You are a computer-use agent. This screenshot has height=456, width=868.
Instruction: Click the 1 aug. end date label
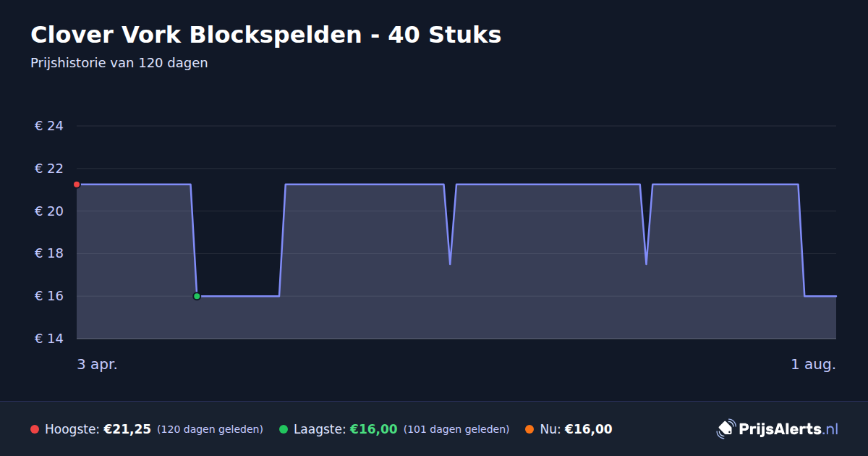813,364
